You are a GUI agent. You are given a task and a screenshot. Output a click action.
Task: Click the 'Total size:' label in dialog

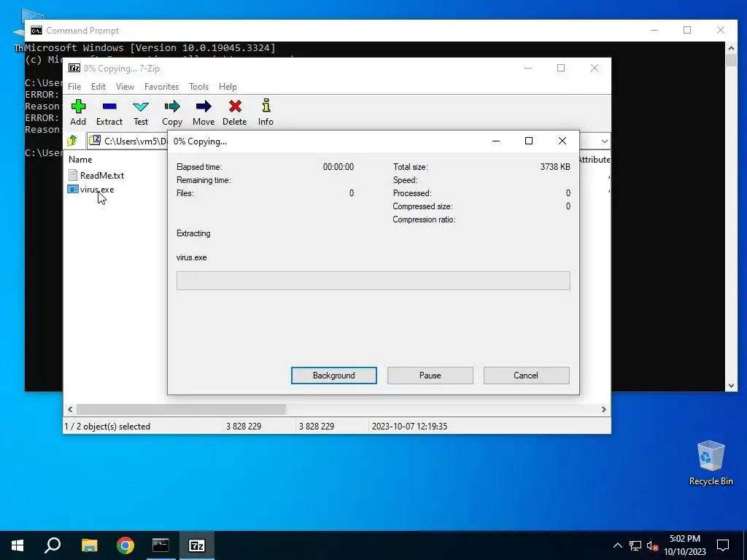pos(410,167)
